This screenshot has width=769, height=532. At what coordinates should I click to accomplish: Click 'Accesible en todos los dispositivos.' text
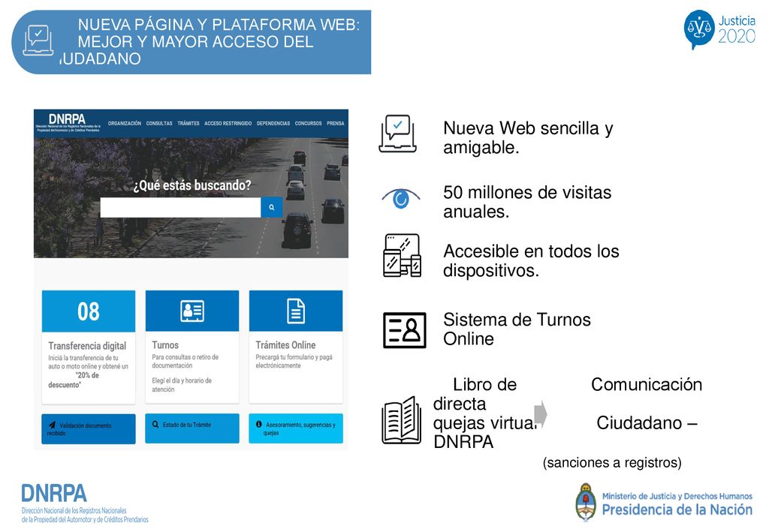(531, 260)
